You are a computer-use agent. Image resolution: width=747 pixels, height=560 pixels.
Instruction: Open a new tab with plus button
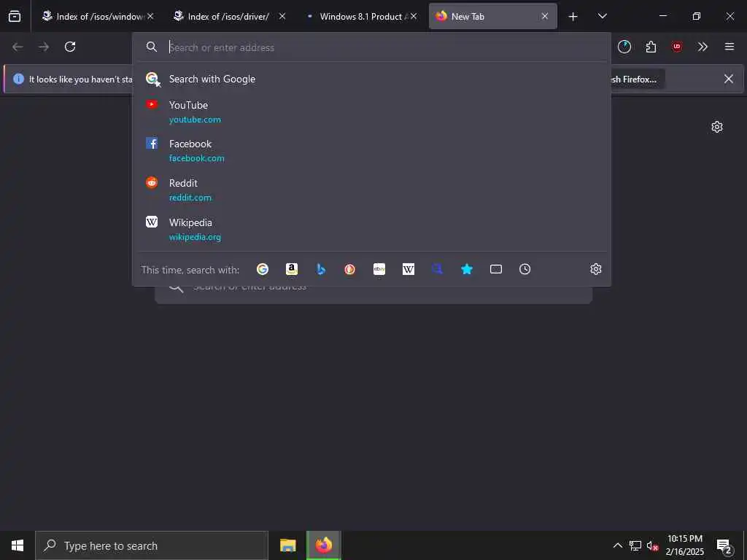[x=573, y=17]
